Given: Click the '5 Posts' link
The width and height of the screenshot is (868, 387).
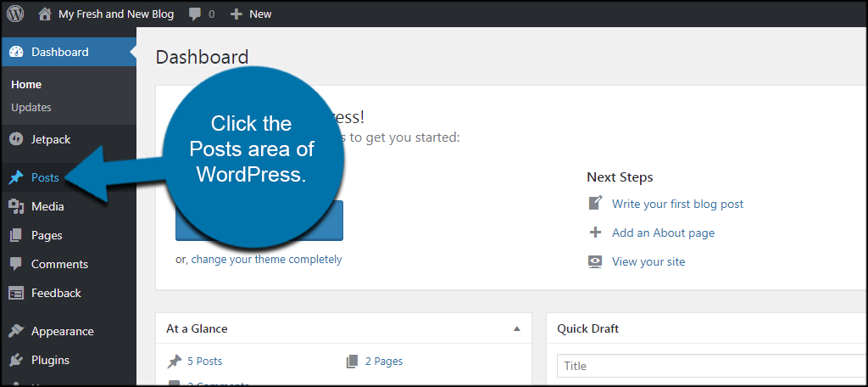Looking at the screenshot, I should coord(205,362).
